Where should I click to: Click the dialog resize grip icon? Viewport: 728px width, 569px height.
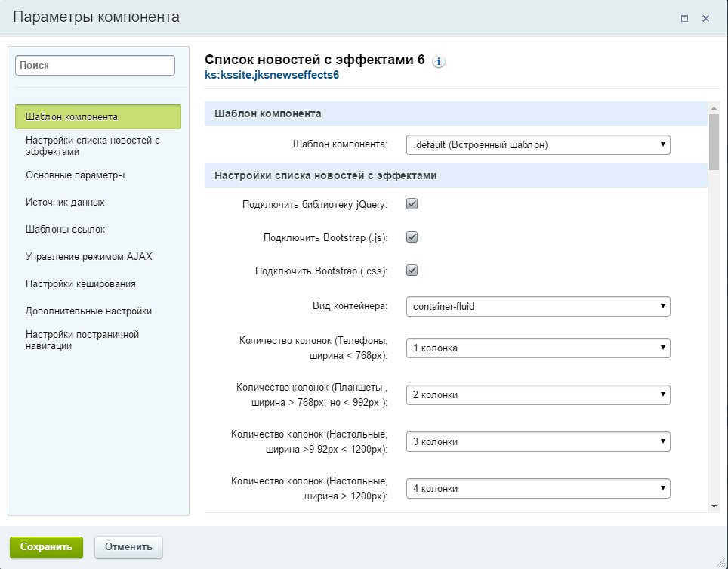[x=720, y=563]
